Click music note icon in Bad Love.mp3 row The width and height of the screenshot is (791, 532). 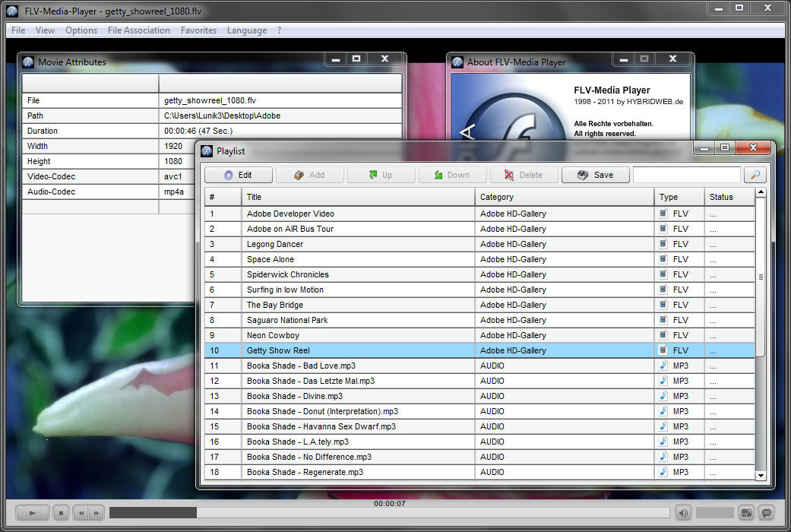(x=663, y=365)
